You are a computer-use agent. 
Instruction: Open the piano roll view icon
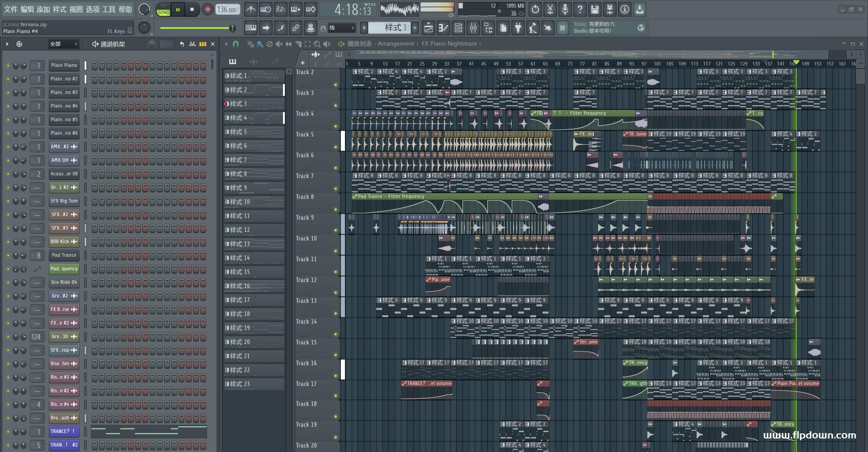coord(443,28)
